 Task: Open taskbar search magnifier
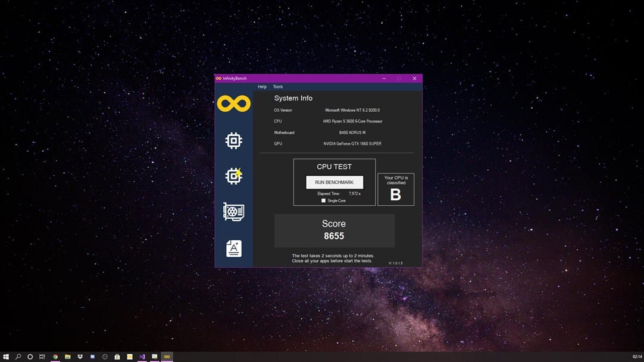pyautogui.click(x=18, y=357)
